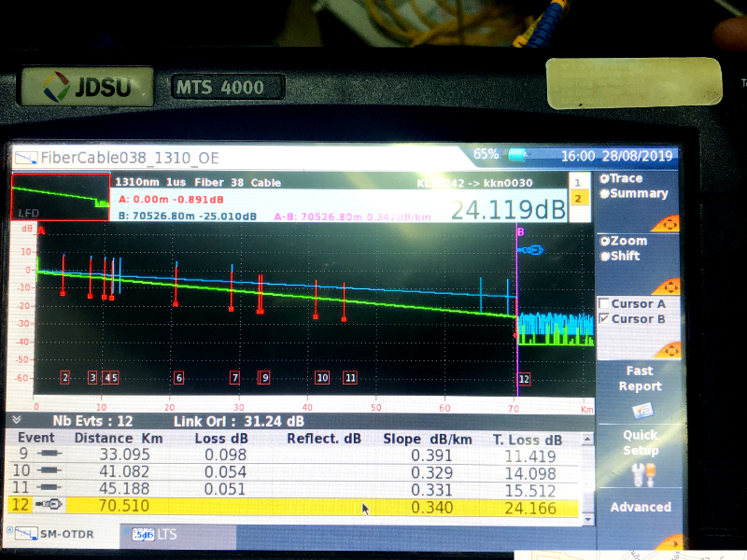Click the Fast Report document icon
This screenshot has height=560, width=747.
click(642, 411)
